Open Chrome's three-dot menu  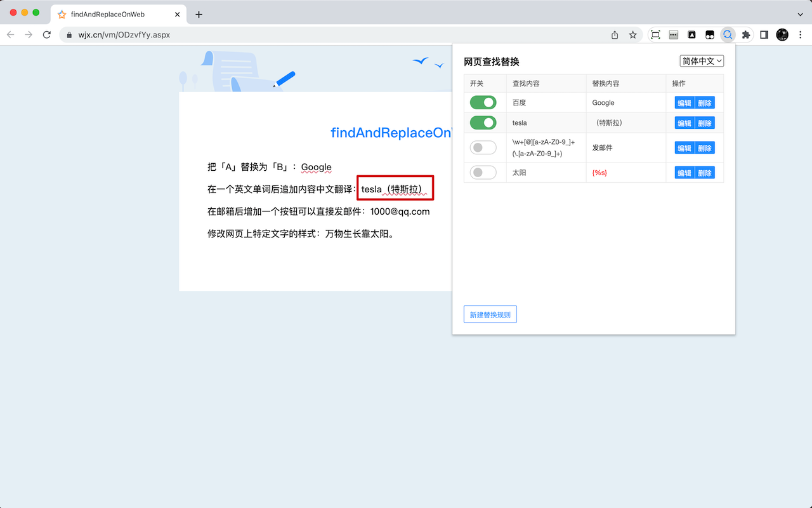tap(801, 35)
